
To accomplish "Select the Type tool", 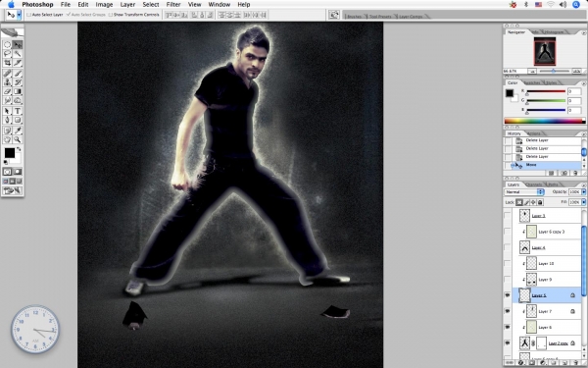I will tap(18, 111).
